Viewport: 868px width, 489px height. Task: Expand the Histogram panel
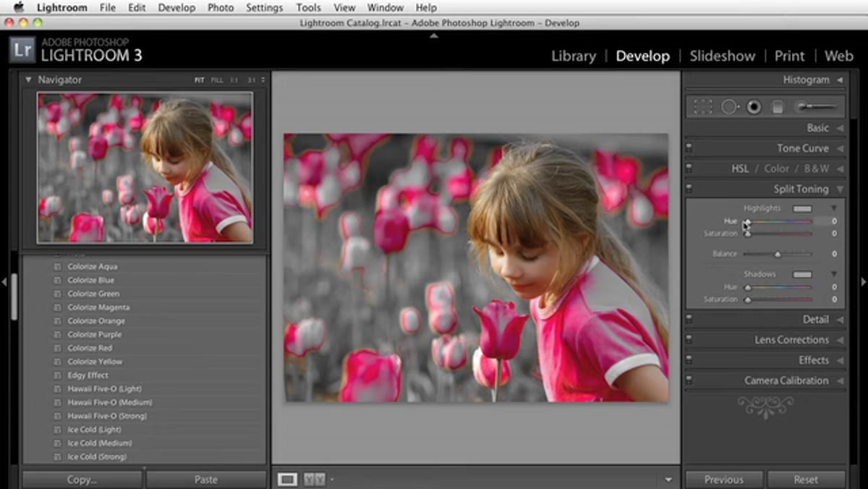pyautogui.click(x=840, y=80)
